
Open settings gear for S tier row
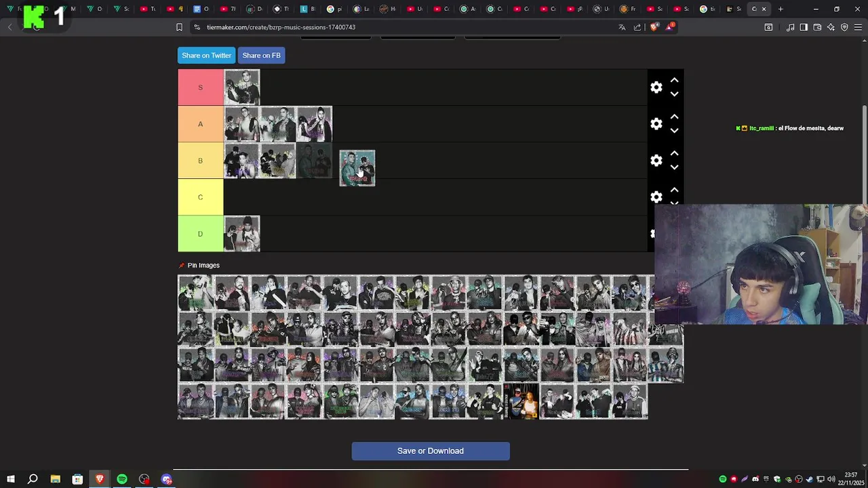coord(656,87)
